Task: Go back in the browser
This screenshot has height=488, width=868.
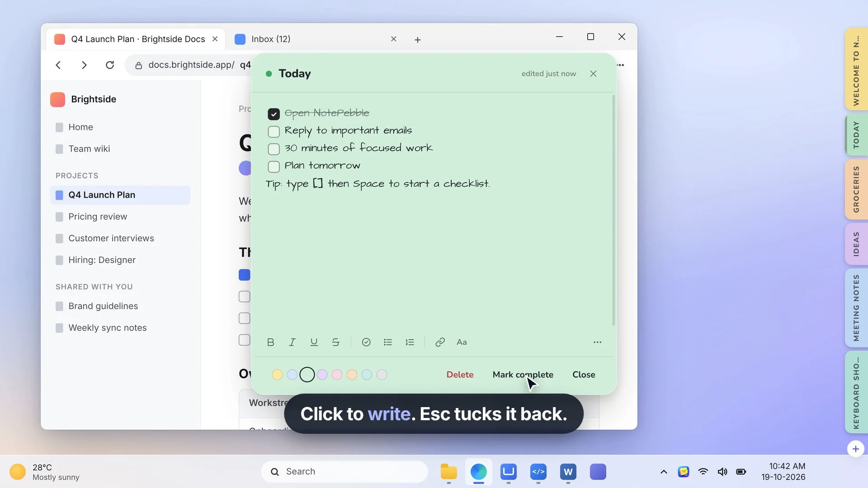Action: click(x=58, y=65)
